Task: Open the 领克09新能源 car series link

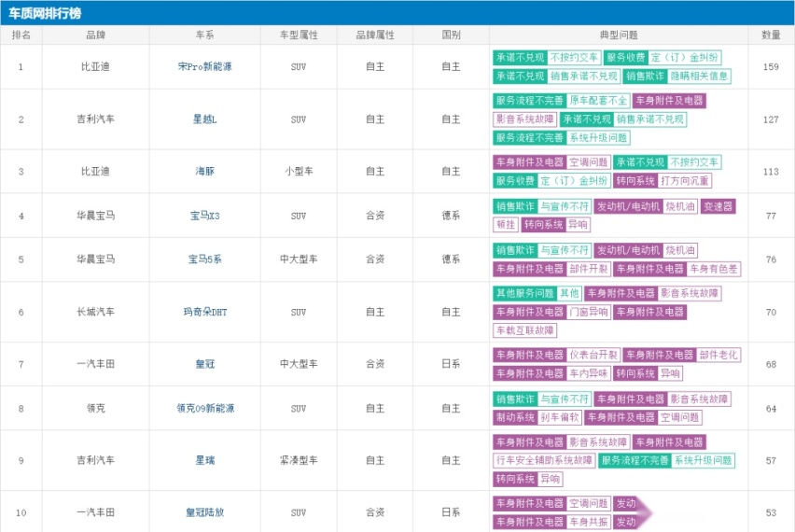Action: click(x=205, y=408)
